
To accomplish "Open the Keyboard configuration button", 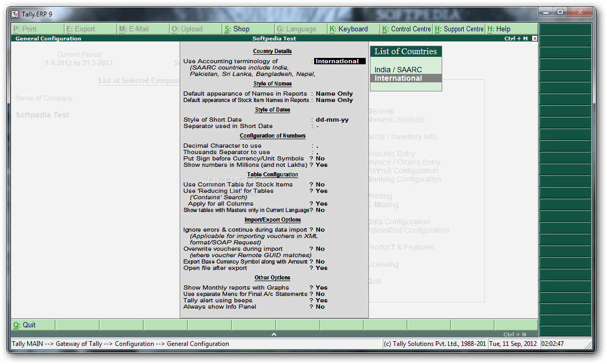I will click(x=354, y=29).
